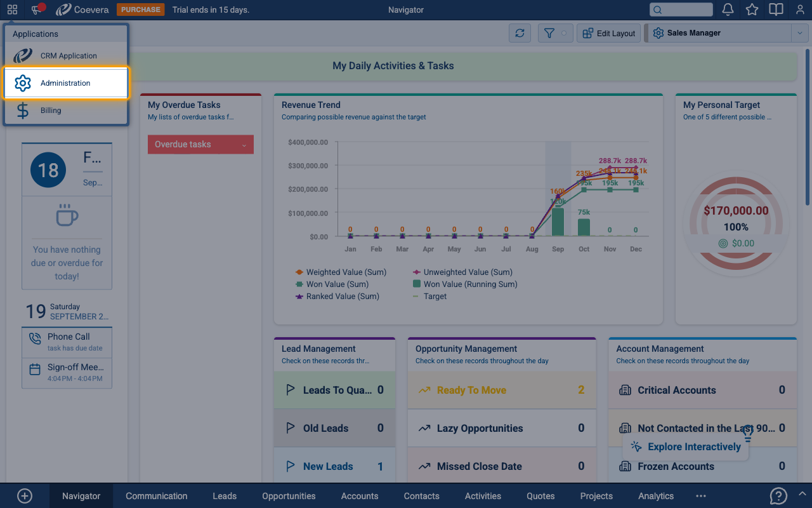Toggle the Unweighted Value (Sum) legend series
This screenshot has width=812, height=508.
pos(462,272)
